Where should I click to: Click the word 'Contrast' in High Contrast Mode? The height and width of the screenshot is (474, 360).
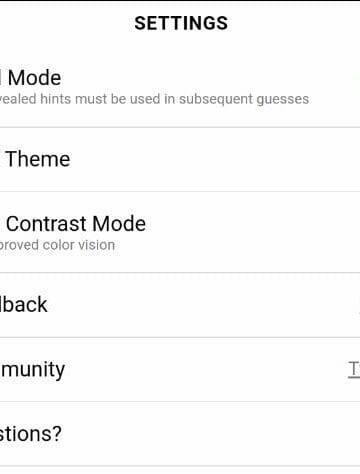click(47, 223)
